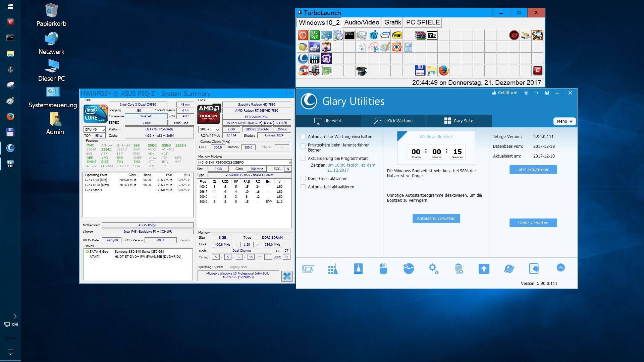This screenshot has width=644, height=362.
Task: Open the Glary disk cleaner icon
Action: [x=358, y=268]
